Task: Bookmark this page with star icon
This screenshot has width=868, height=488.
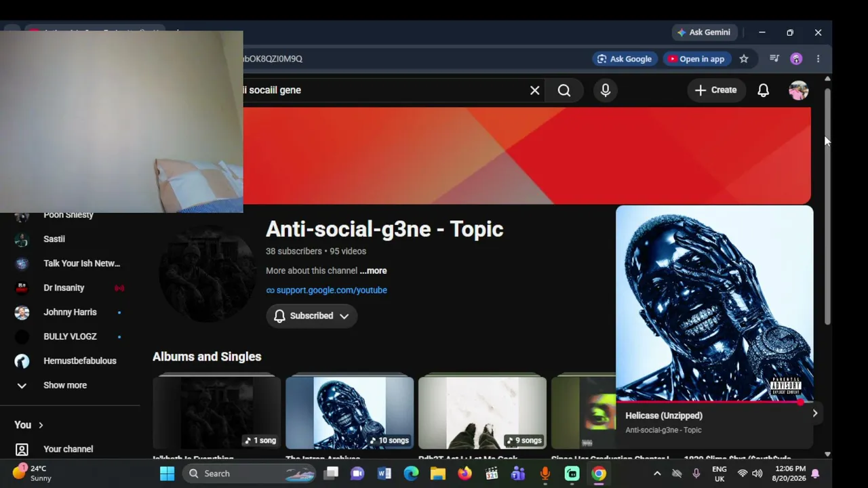Action: (x=744, y=59)
